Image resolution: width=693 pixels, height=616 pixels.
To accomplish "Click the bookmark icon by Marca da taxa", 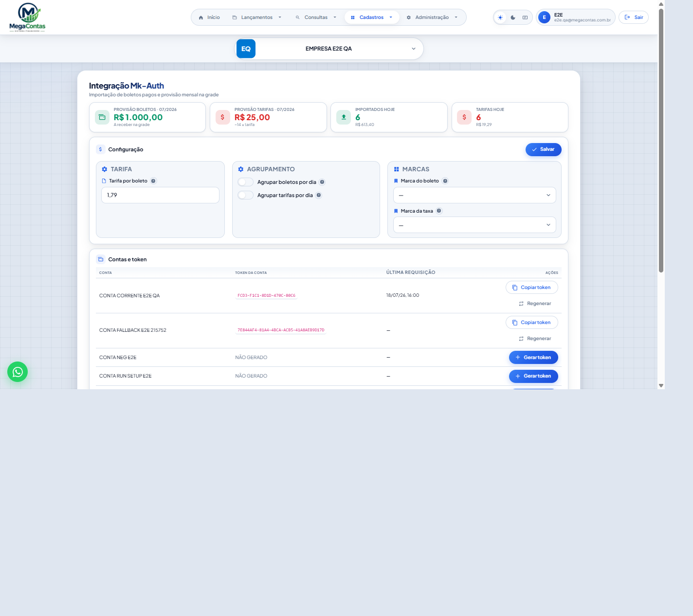I will pos(396,211).
